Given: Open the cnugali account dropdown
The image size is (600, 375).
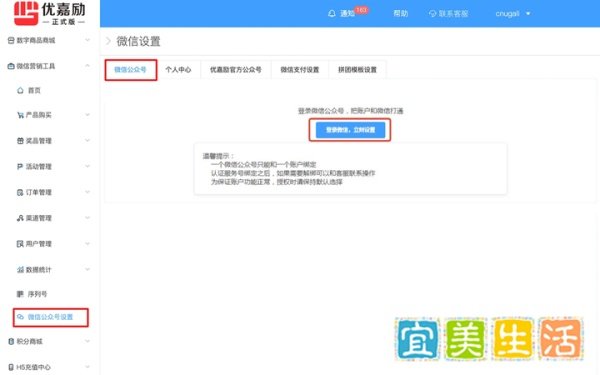Looking at the screenshot, I should click(513, 14).
